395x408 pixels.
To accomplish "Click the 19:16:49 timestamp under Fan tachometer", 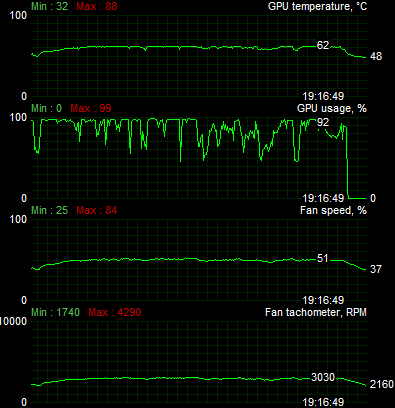I will 323,402.
